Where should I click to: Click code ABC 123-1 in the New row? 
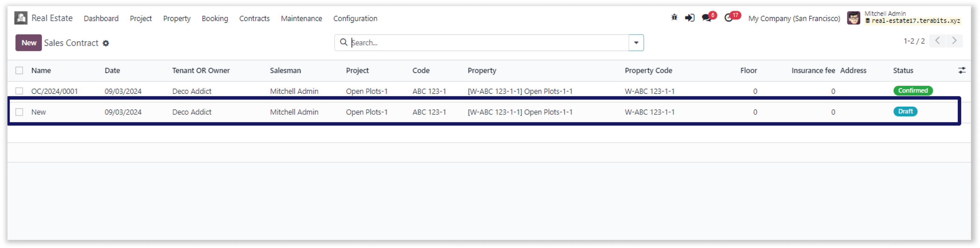pos(429,112)
